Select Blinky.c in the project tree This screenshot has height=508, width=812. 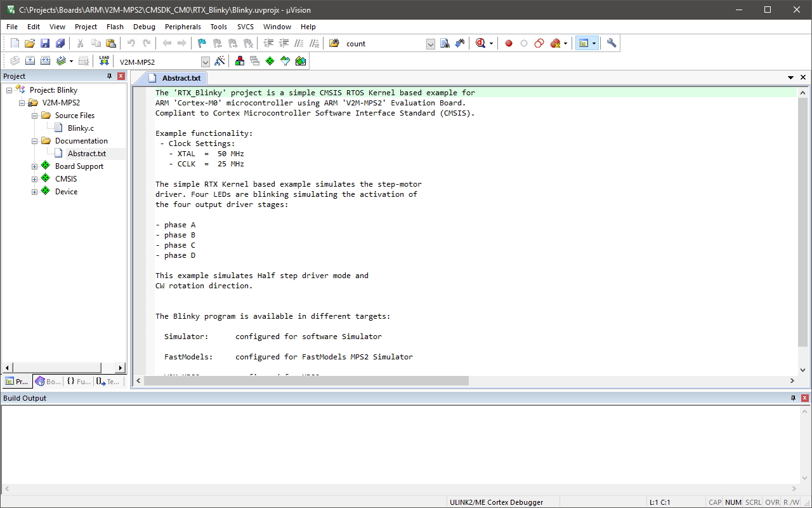pos(81,128)
